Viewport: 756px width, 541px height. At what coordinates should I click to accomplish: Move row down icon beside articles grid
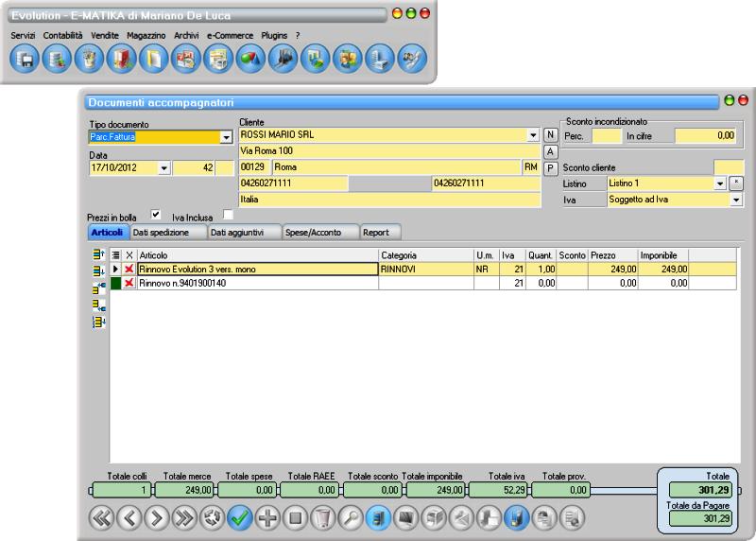[x=98, y=270]
